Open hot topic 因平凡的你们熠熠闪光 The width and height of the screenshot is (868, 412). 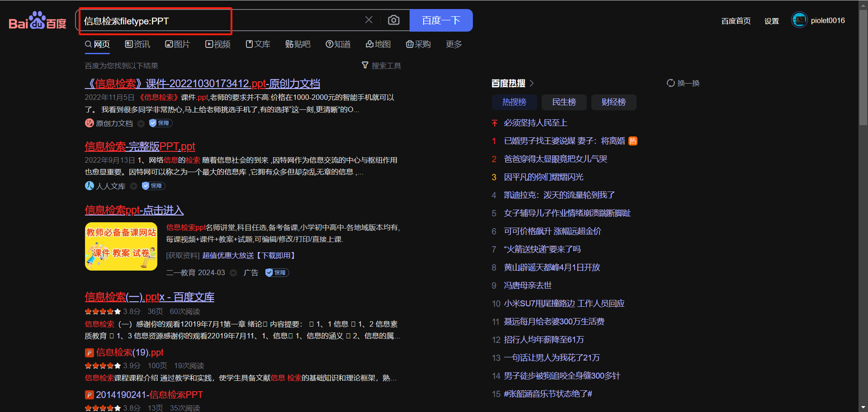coord(543,177)
